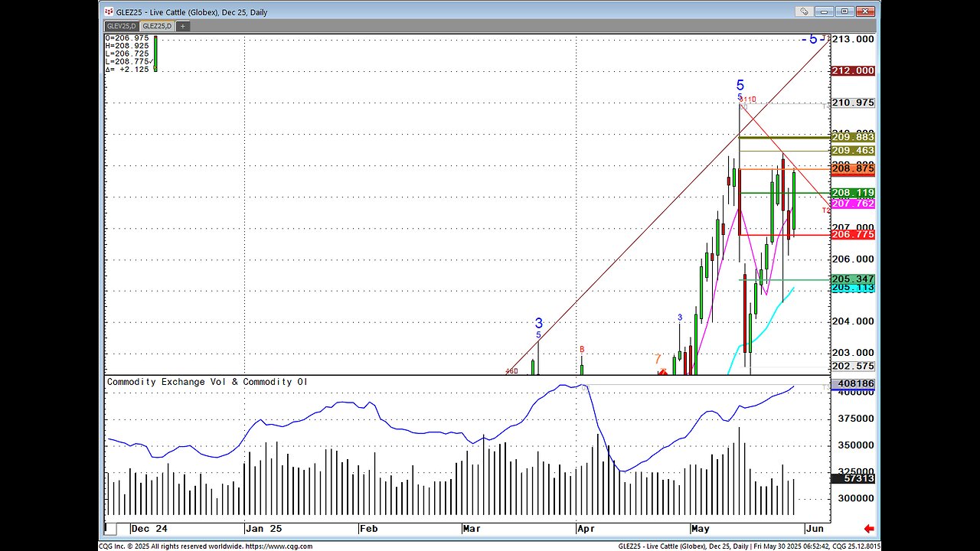Click the 300000 scale label
The height and width of the screenshot is (551, 980).
tap(854, 497)
